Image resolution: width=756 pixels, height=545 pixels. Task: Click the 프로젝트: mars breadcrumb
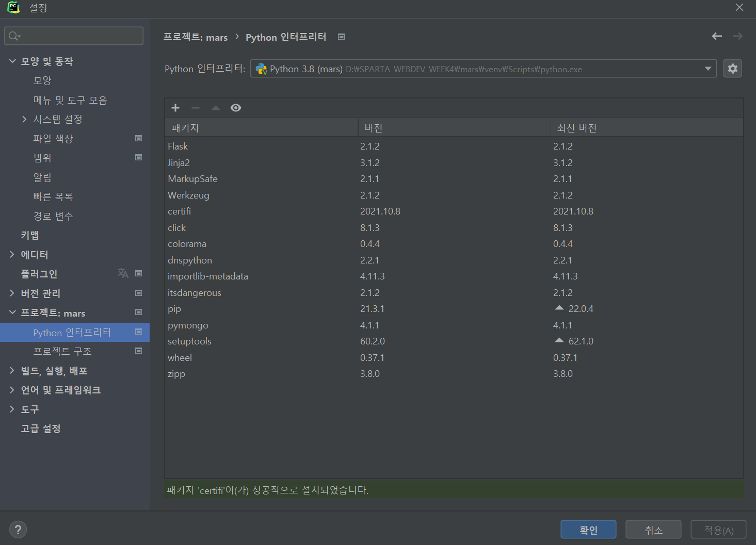(196, 37)
